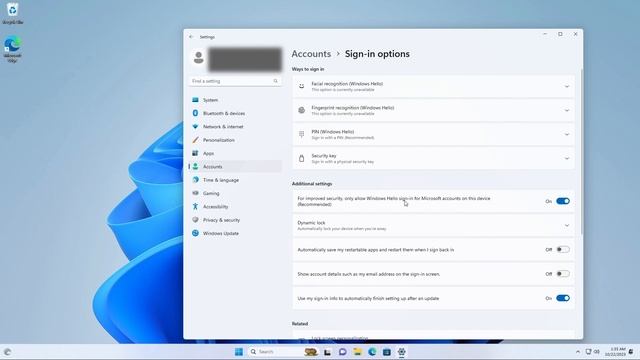
Task: Click the Bluetooth & devices sidebar icon
Action: point(195,113)
